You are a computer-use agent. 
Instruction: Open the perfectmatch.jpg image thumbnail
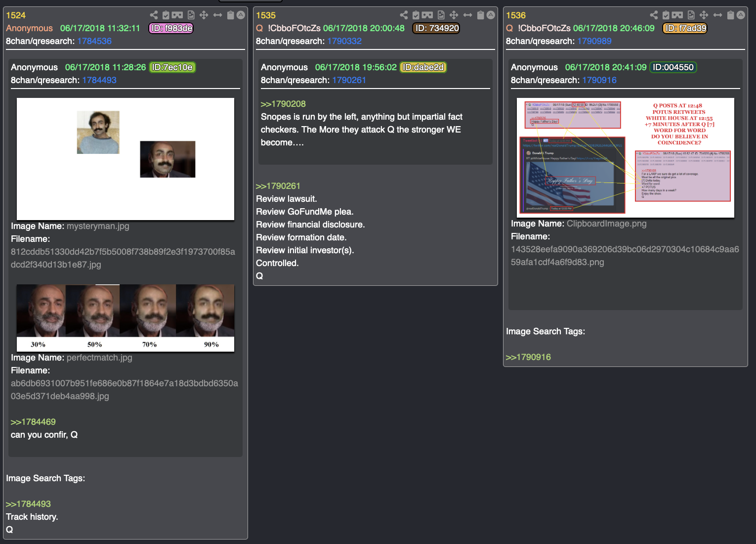[126, 317]
